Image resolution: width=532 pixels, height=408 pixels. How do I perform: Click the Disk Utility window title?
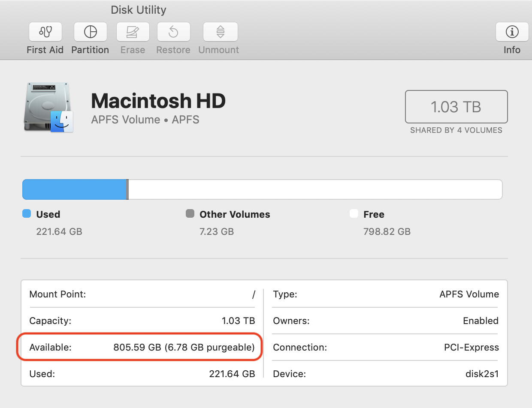coord(139,10)
